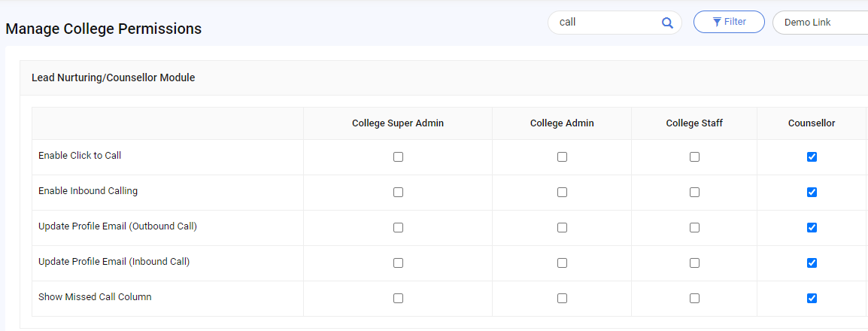
Task: Enable Inbound Calling for College Admin
Action: tap(562, 193)
